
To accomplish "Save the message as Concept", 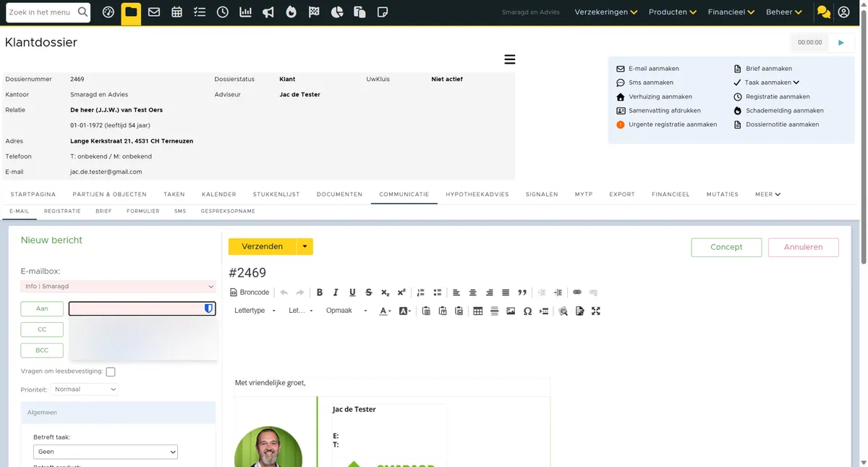I will (x=726, y=248).
